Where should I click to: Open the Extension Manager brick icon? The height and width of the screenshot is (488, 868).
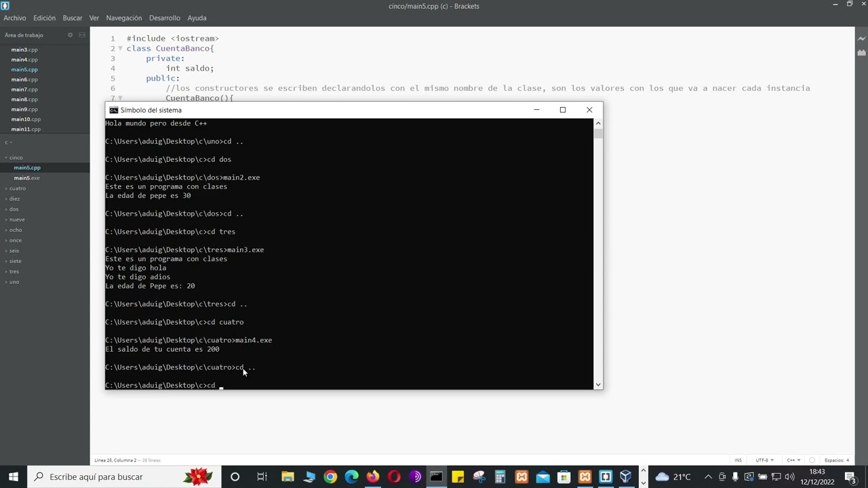pyautogui.click(x=861, y=52)
